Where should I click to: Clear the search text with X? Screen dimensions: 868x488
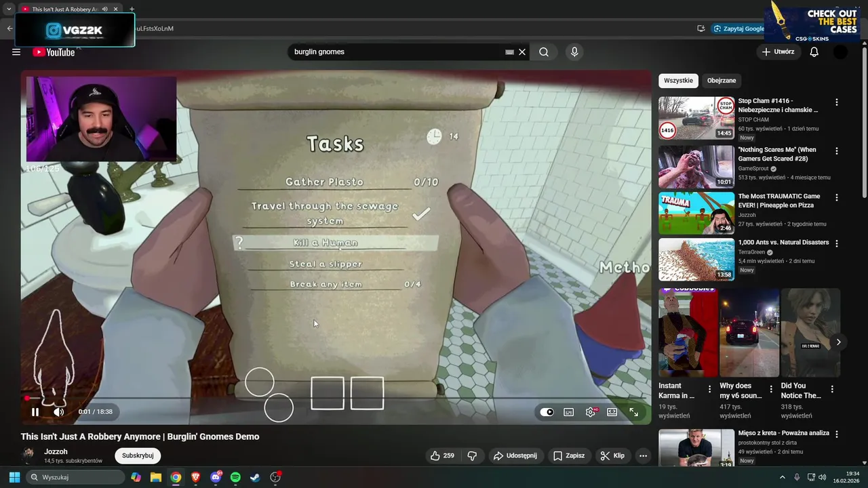[x=522, y=52]
